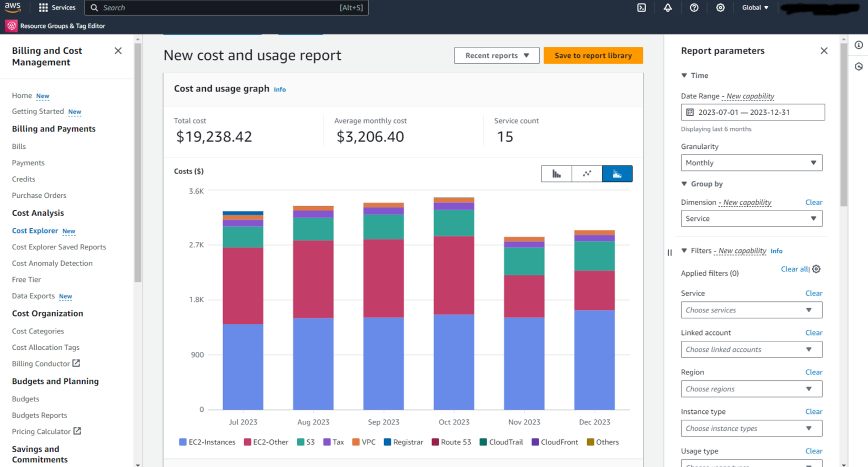This screenshot has width=868, height=467.
Task: Click Info link next to Filters
Action: pos(776,251)
